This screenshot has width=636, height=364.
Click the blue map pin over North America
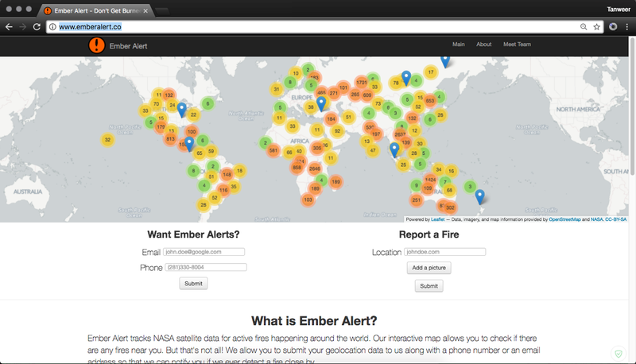[181, 109]
